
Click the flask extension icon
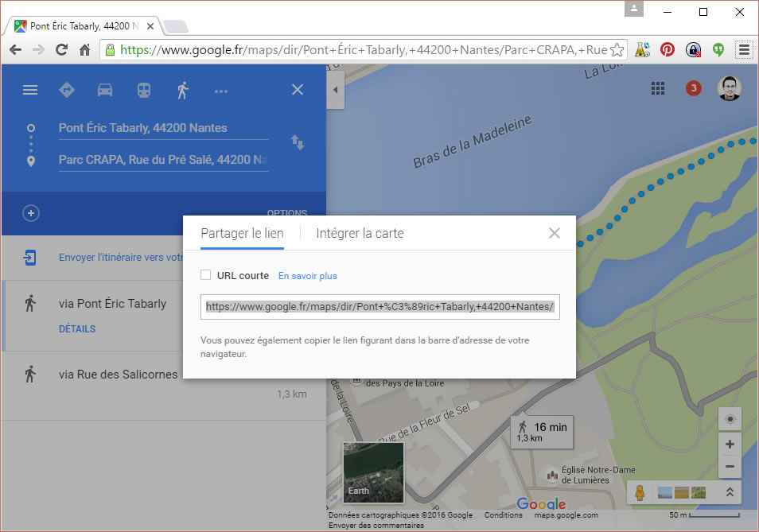642,49
